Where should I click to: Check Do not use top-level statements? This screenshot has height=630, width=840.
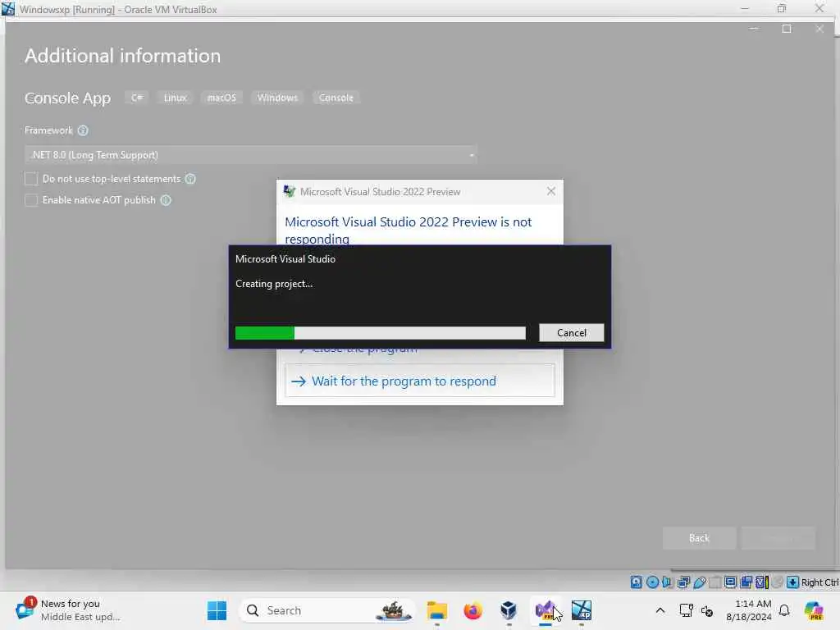pos(31,179)
